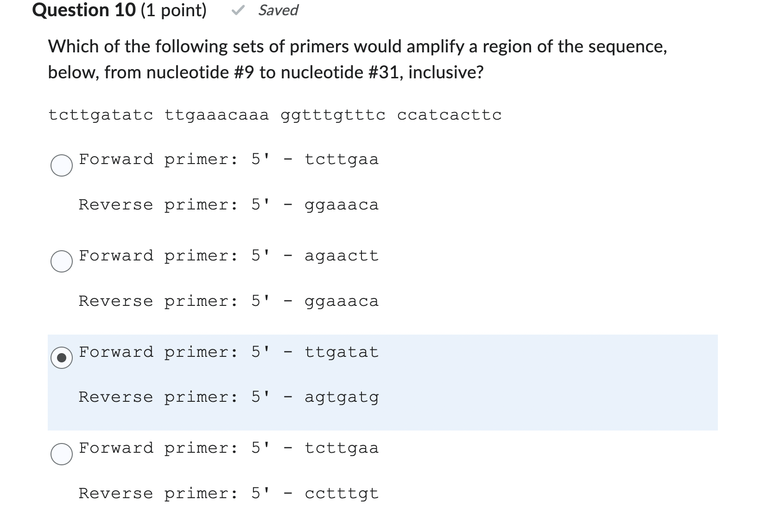
Task: Click the nucleotide #9 to #31 question text
Action: (x=264, y=72)
